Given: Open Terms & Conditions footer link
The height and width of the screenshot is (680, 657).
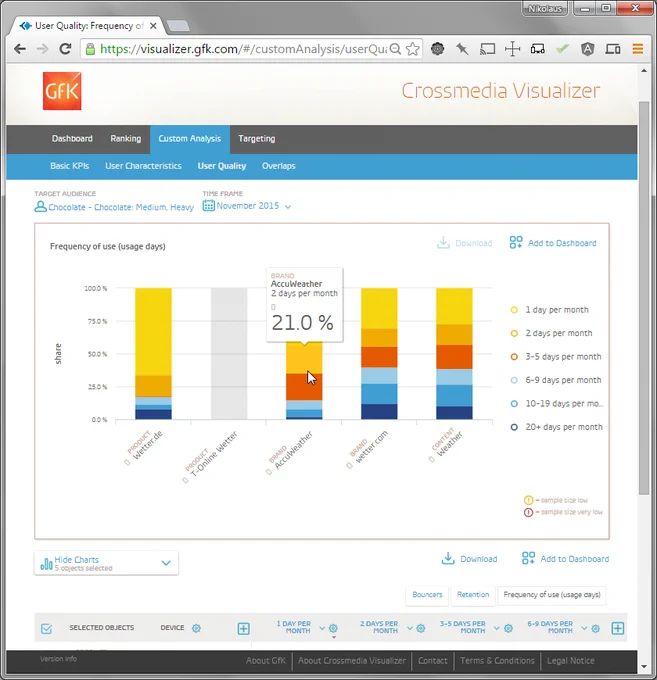Looking at the screenshot, I should [x=497, y=660].
